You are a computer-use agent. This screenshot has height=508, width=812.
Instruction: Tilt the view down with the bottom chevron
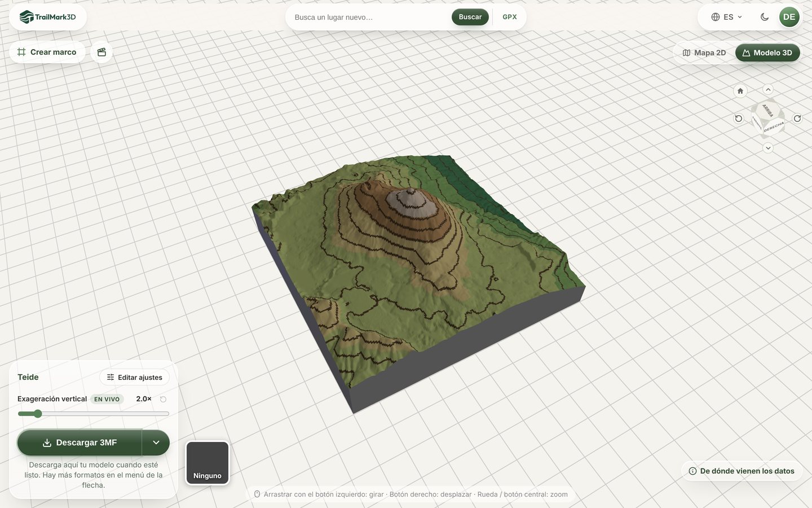pos(768,148)
